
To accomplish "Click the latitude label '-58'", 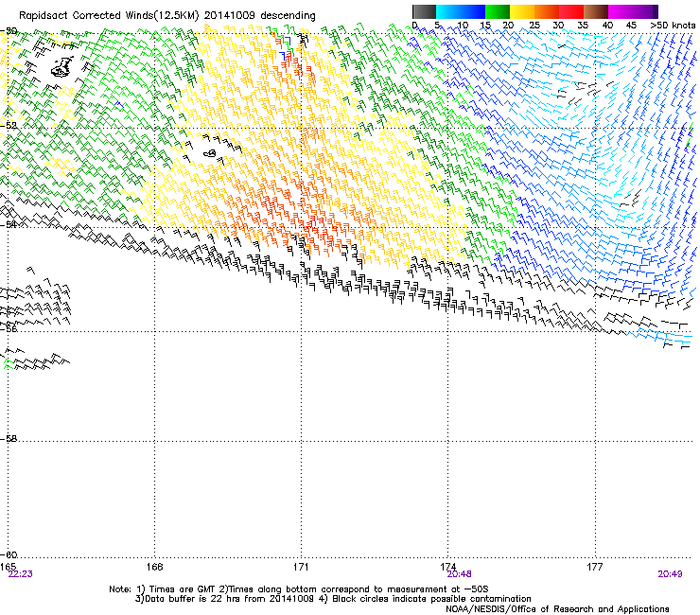I will [x=9, y=439].
